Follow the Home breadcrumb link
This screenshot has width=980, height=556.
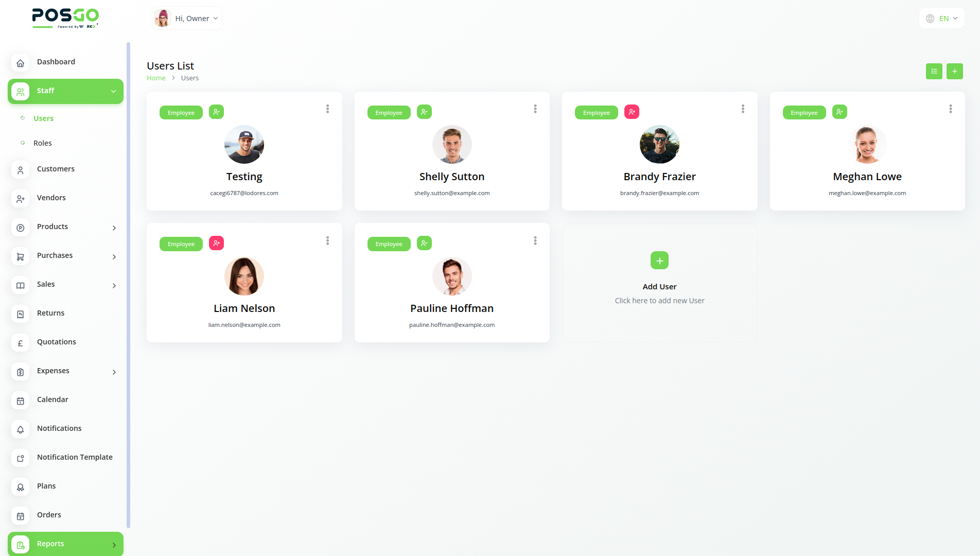tap(156, 78)
